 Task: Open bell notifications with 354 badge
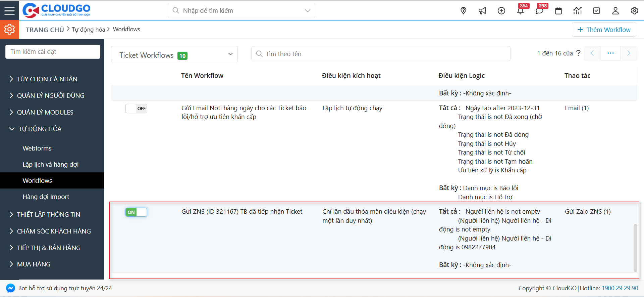click(521, 11)
